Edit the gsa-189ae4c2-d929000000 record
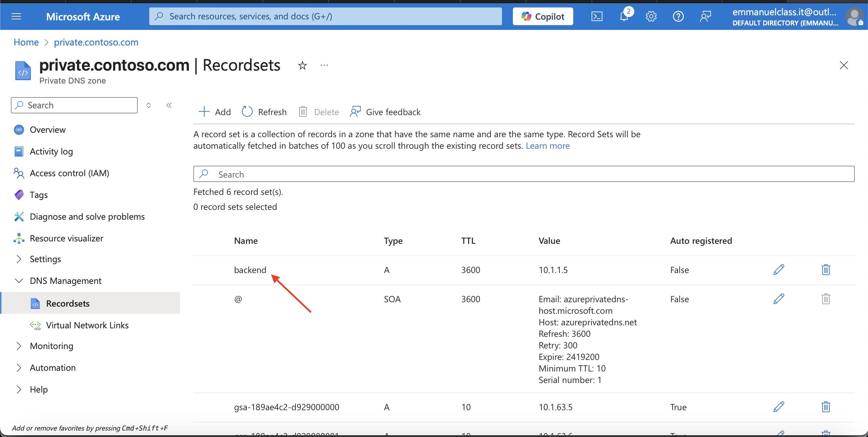 tap(779, 407)
